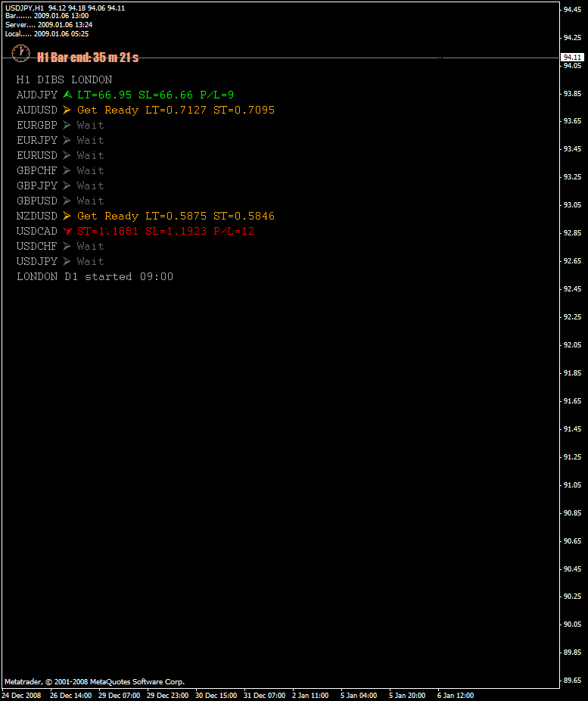
Task: Click the 'Server.... 2009.01.06 13:24' line
Action: pyautogui.click(x=48, y=25)
